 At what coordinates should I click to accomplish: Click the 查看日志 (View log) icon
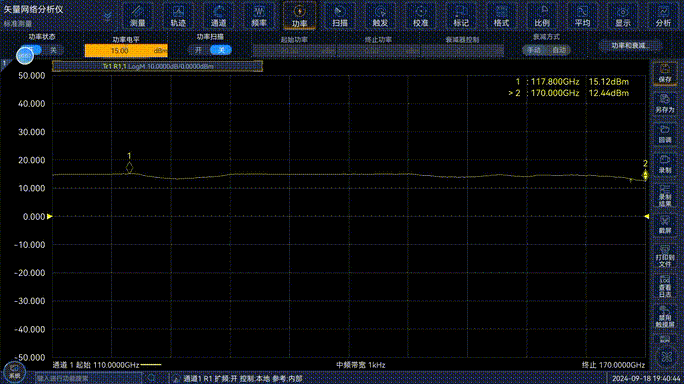pyautogui.click(x=665, y=286)
